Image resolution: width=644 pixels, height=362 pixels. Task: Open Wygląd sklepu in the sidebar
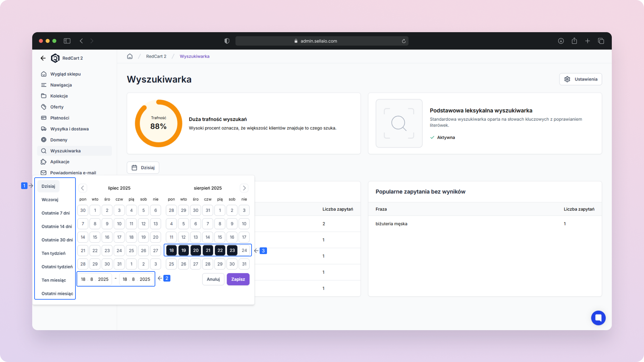(65, 74)
